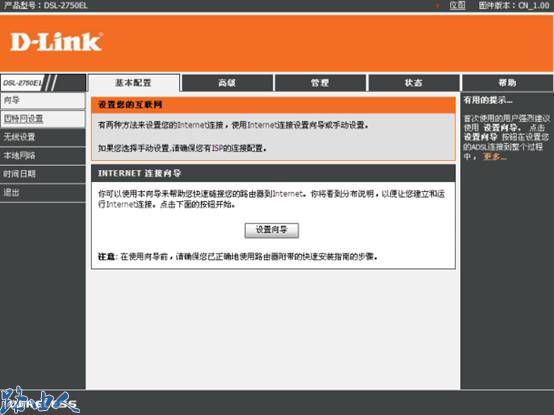Open the 向导 item in the sidebar
554x415 pixels.
tap(43, 101)
